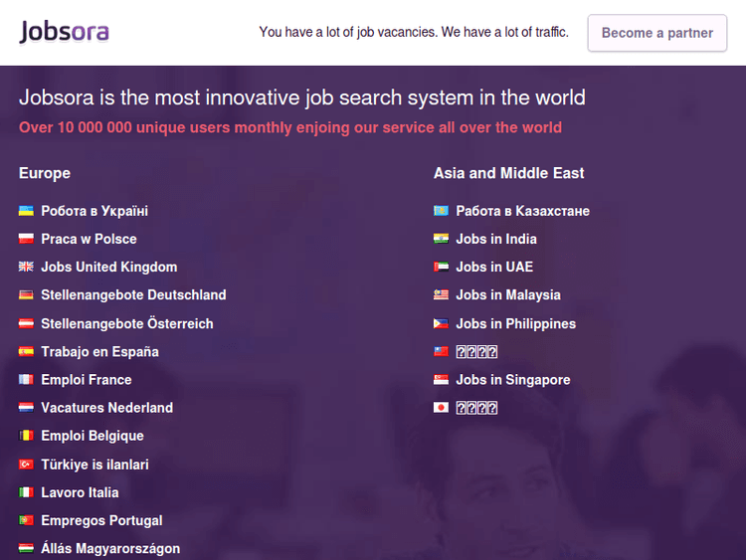This screenshot has width=746, height=560.
Task: Click the UAE flag icon
Action: (x=441, y=267)
